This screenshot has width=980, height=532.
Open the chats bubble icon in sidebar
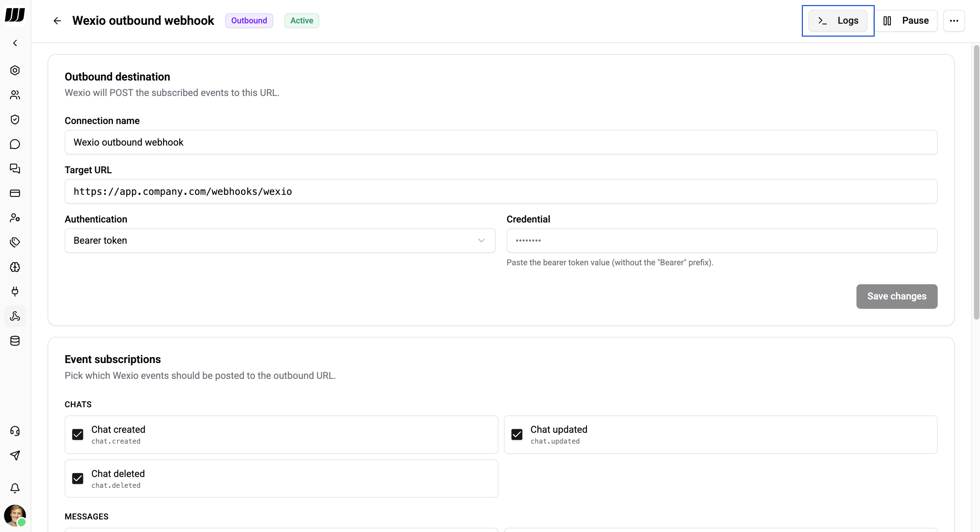(15, 144)
